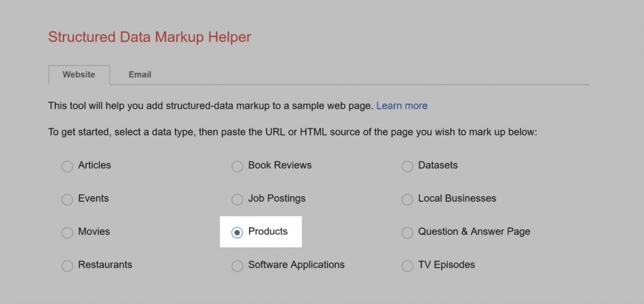Choose the Datasets data type
Screen dimensions: 644x304
(407, 166)
